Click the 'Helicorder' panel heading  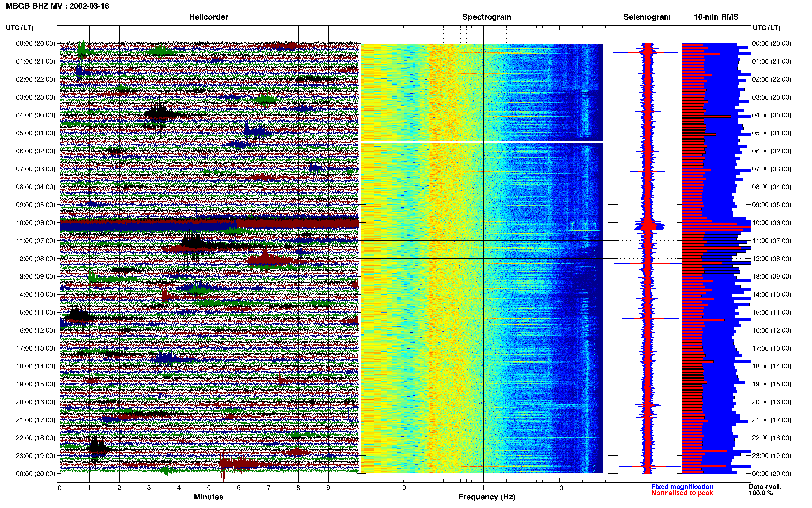[x=209, y=17]
